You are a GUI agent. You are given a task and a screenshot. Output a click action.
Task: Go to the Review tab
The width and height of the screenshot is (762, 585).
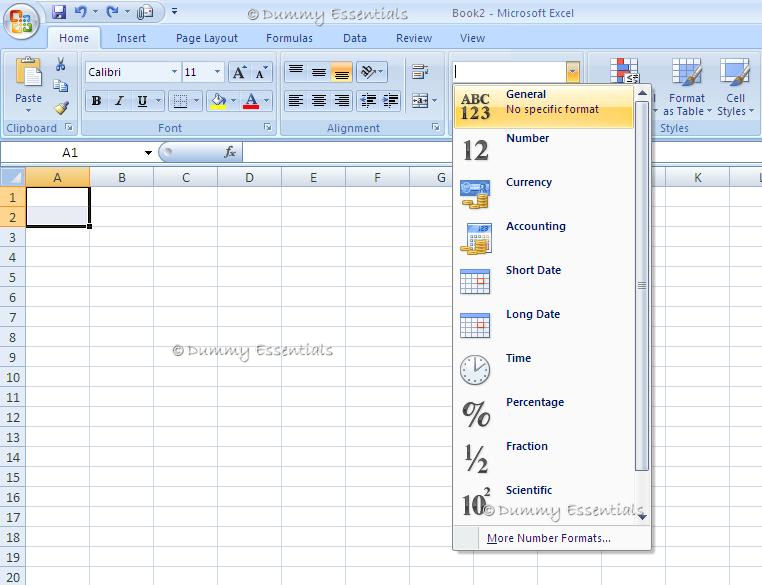pos(414,38)
